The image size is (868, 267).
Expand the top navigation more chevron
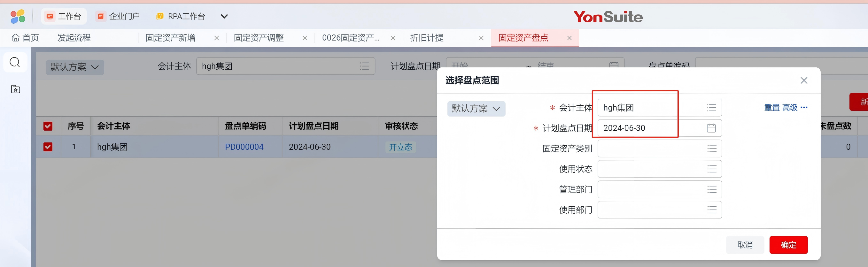[224, 16]
